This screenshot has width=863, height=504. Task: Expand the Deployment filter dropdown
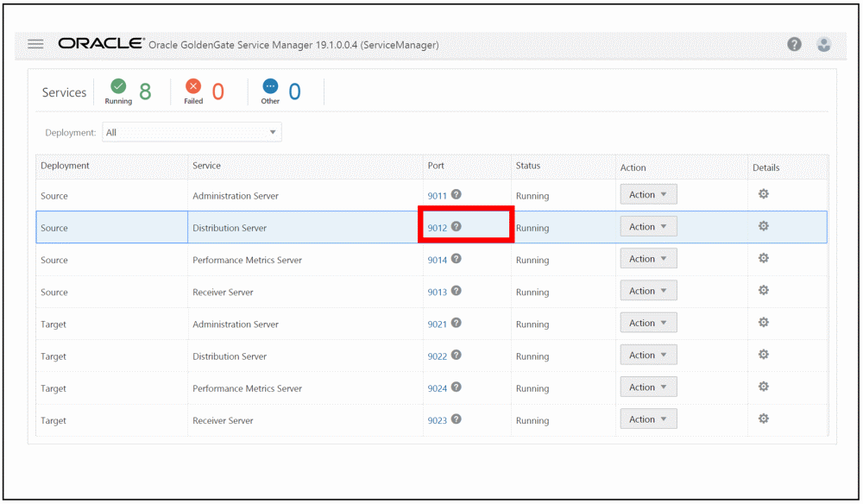(x=192, y=133)
